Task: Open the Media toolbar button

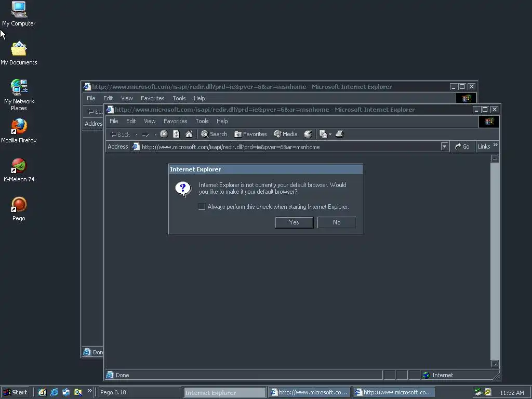Action: [286, 134]
